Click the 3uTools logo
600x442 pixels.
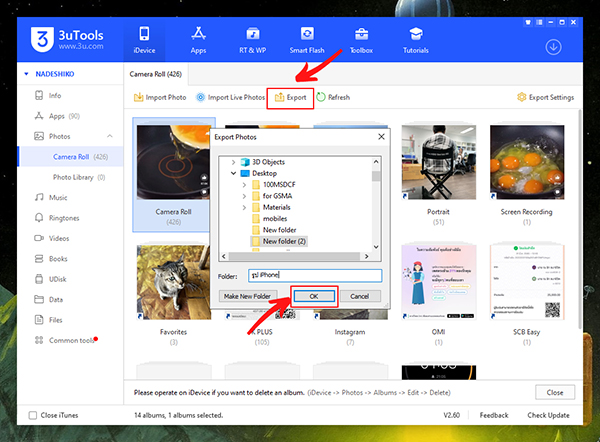pyautogui.click(x=67, y=39)
